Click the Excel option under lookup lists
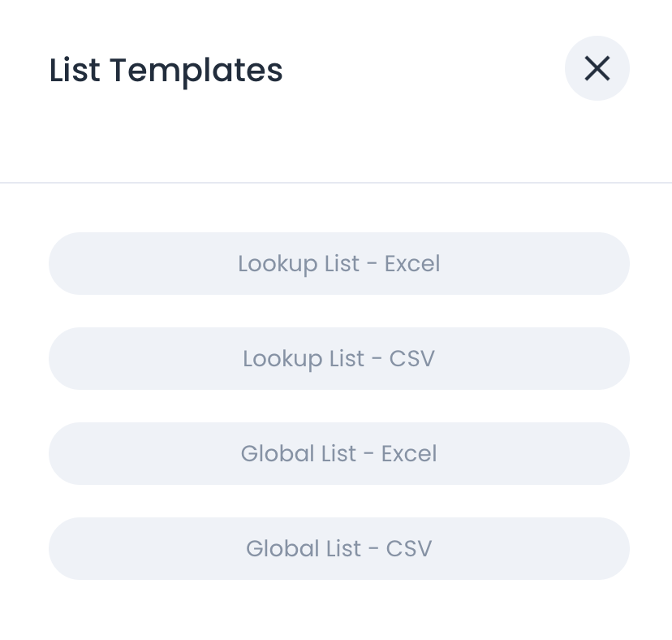 338,263
